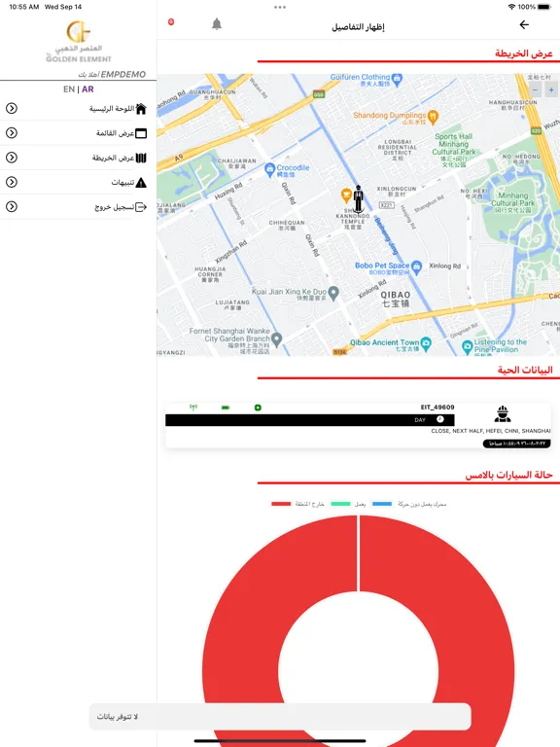Viewport: 560px width, 747px height.
Task: Click the Listening to the Pine Pavilion pin
Action: 467,347
